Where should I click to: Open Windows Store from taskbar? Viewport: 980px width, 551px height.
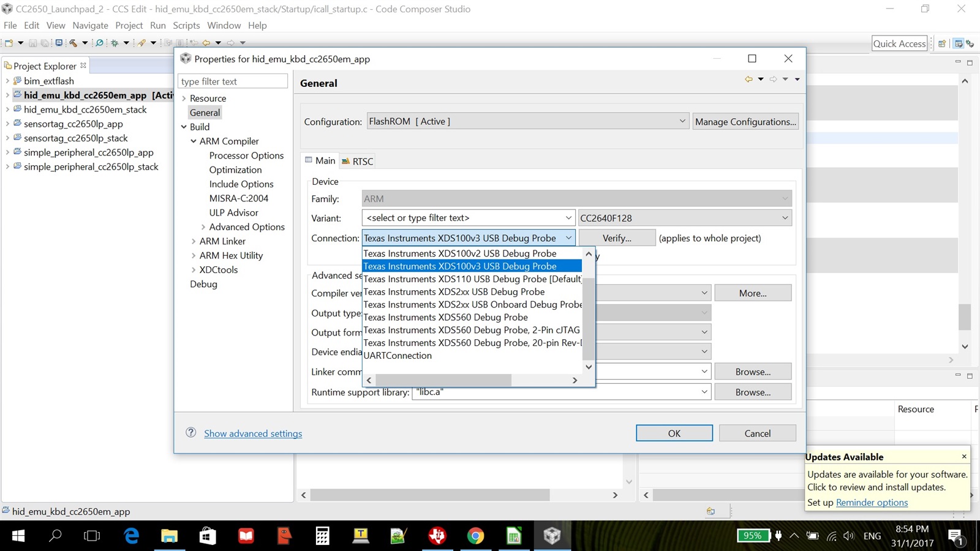click(x=208, y=536)
